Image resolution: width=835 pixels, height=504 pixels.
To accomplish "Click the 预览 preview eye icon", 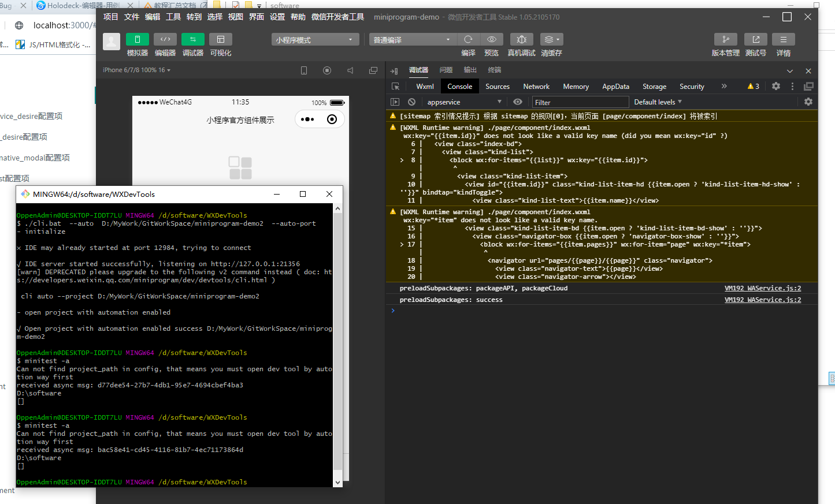I will point(492,39).
